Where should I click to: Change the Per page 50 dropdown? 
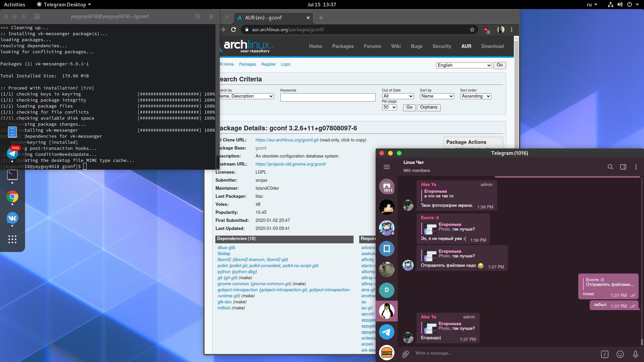[389, 107]
